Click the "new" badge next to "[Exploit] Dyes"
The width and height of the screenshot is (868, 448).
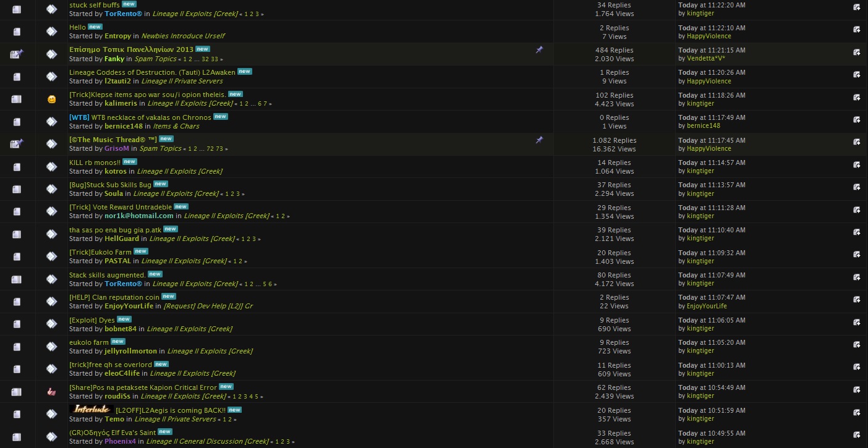coord(124,319)
